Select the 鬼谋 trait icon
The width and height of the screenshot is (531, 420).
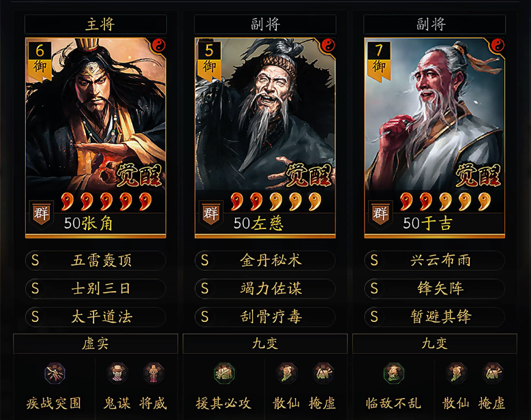coord(117,373)
